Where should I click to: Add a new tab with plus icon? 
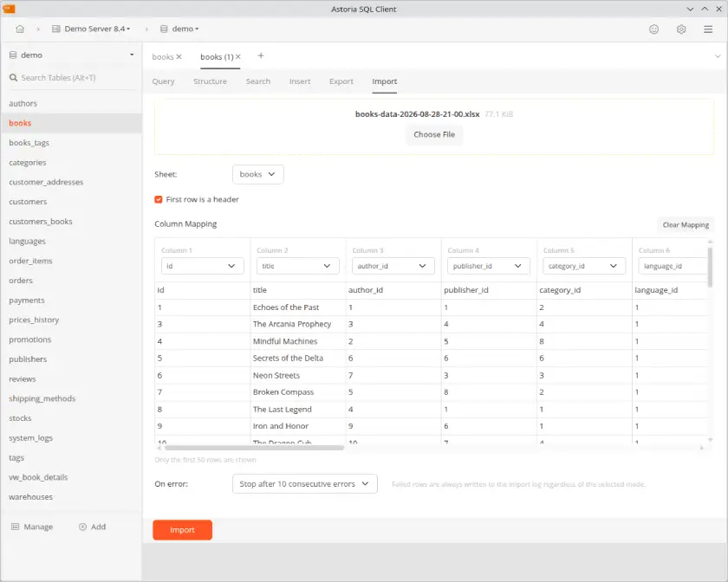(261, 55)
